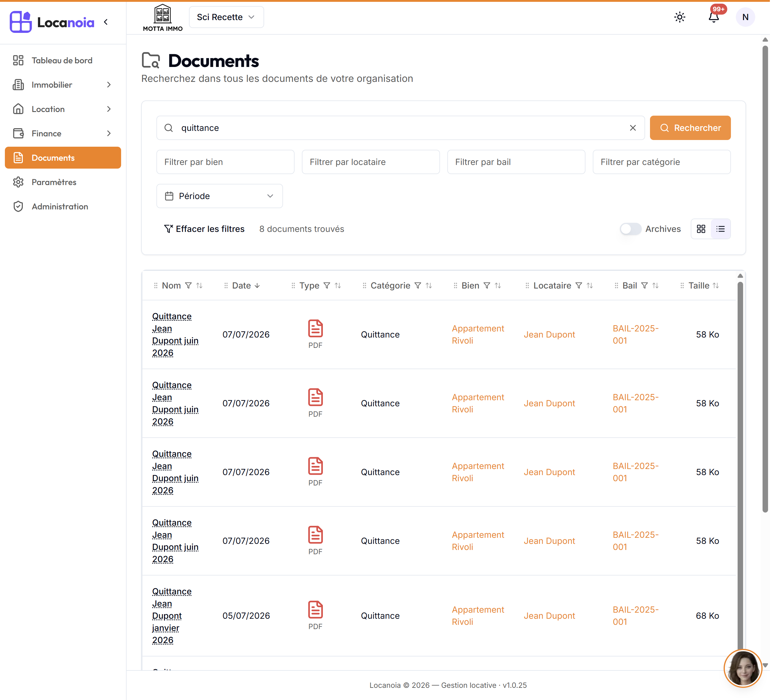Open BAIL-2025-001 link in 68 Ko row
779x700 pixels.
click(636, 616)
